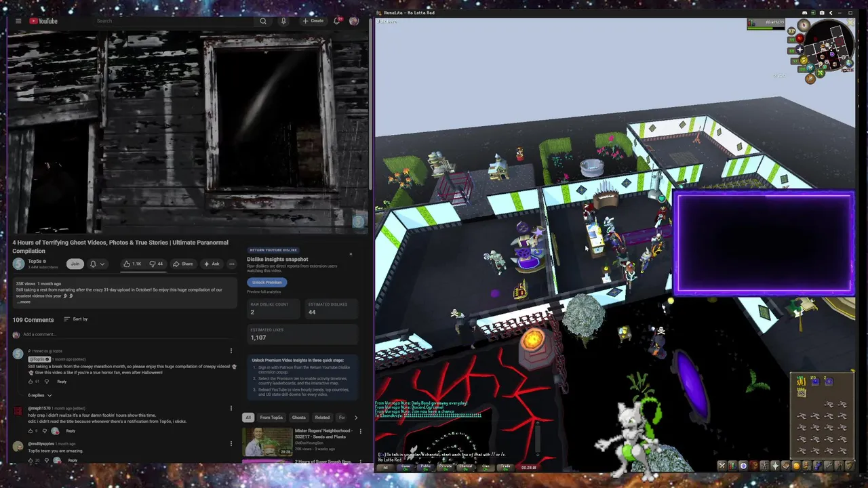Click the red health orb
The height and width of the screenshot is (488, 868).
(800, 38)
